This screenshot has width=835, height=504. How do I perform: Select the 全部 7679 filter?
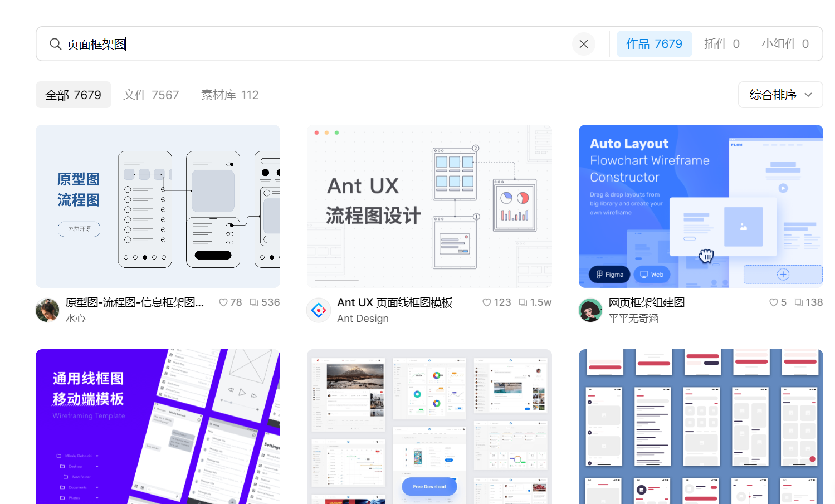pos(74,95)
